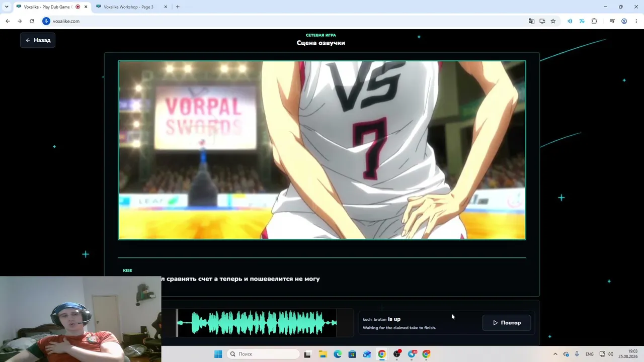Open Microsoft Edge from the taskbar
Screen dimensions: 644x362
(x=338, y=354)
